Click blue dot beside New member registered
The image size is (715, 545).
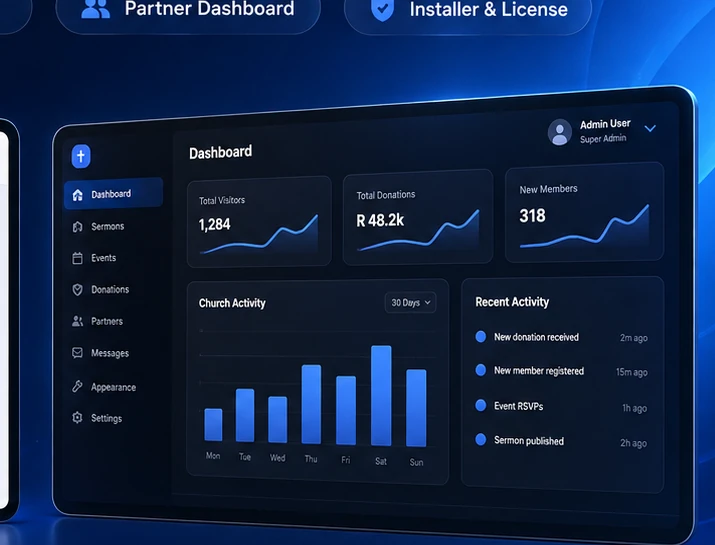point(481,370)
